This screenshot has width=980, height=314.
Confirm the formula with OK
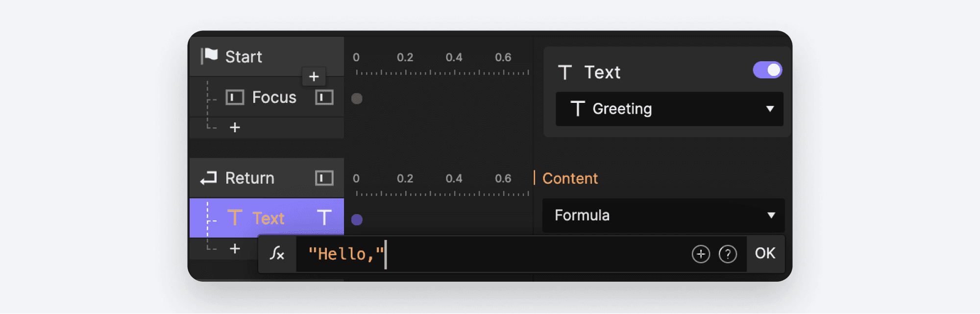point(765,253)
